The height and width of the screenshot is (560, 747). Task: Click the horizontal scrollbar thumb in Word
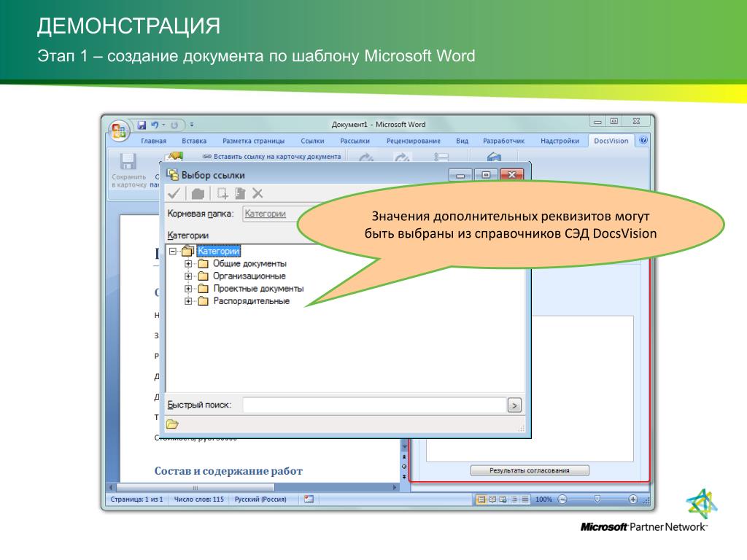(195, 488)
